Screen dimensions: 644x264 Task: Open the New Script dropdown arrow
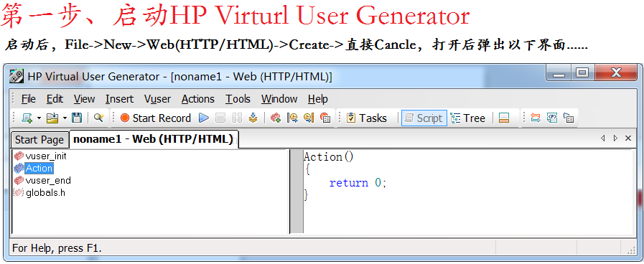click(x=39, y=118)
